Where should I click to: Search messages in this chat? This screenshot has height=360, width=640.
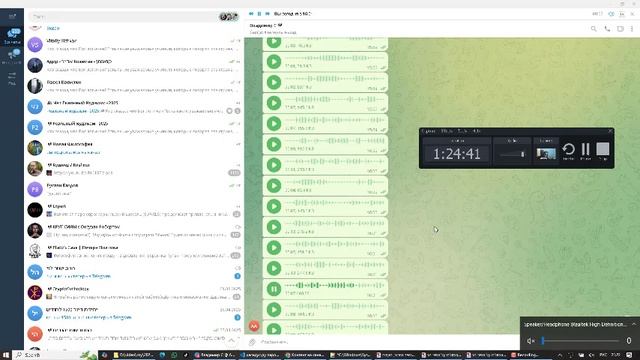593,29
